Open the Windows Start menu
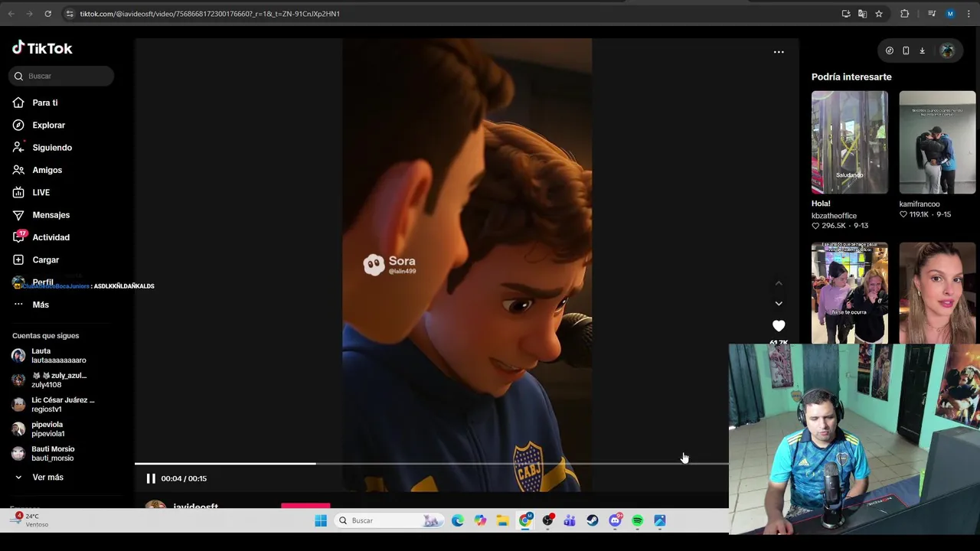980x551 pixels. coord(321,520)
